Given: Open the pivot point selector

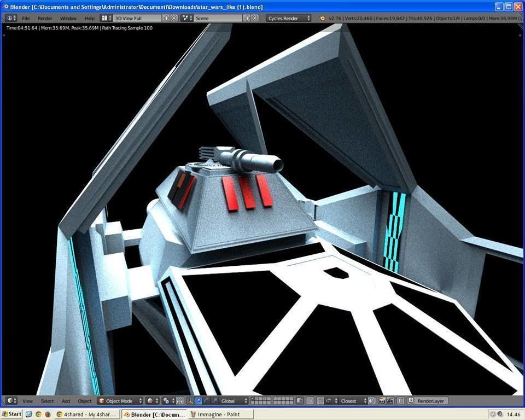Looking at the screenshot, I should 168,401.
